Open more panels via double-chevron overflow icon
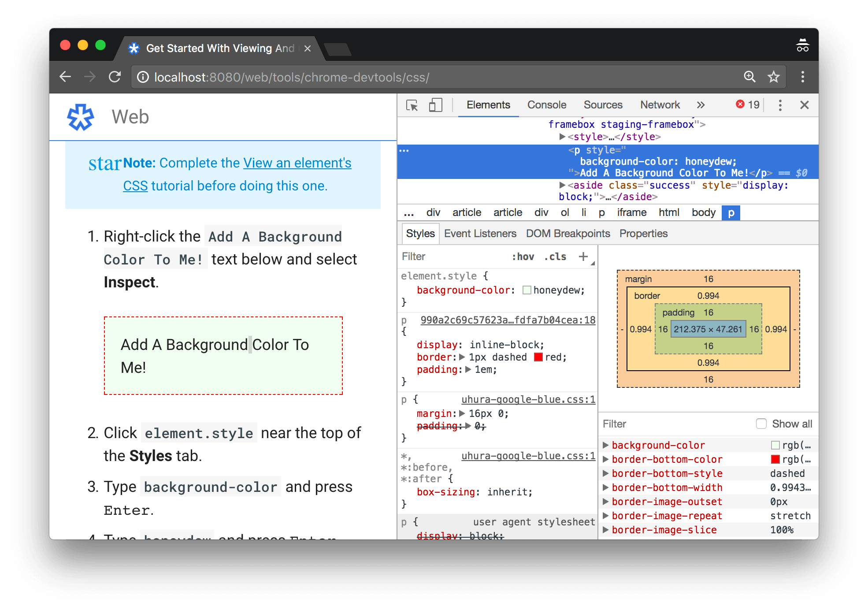The image size is (868, 610). click(x=701, y=105)
